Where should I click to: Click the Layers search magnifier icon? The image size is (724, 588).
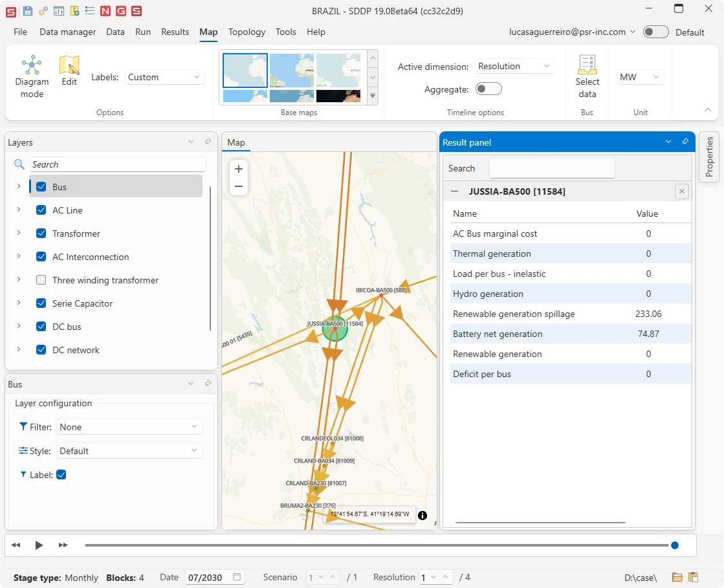pos(19,164)
